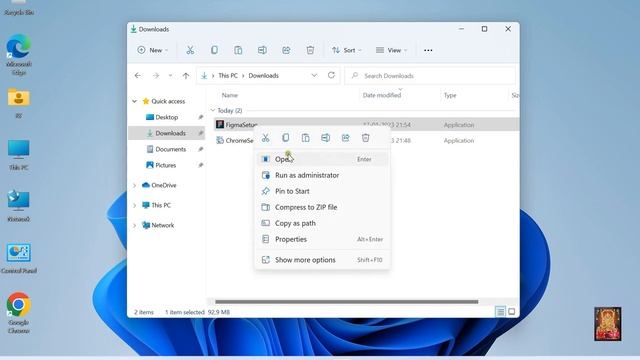Click This PC in address breadcrumb

[228, 76]
